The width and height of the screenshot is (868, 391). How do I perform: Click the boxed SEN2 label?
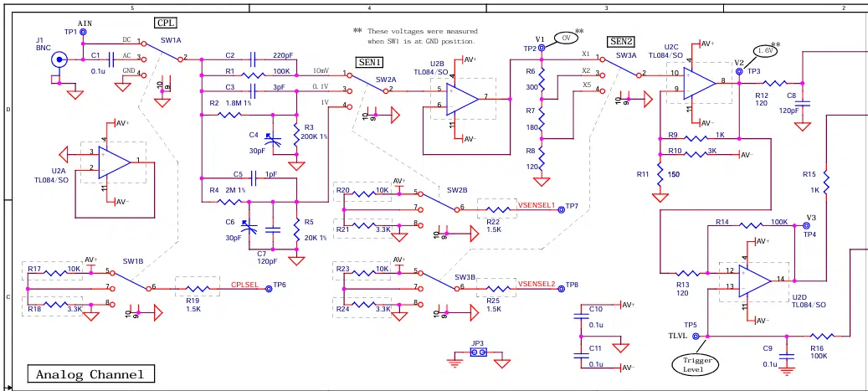click(x=620, y=42)
